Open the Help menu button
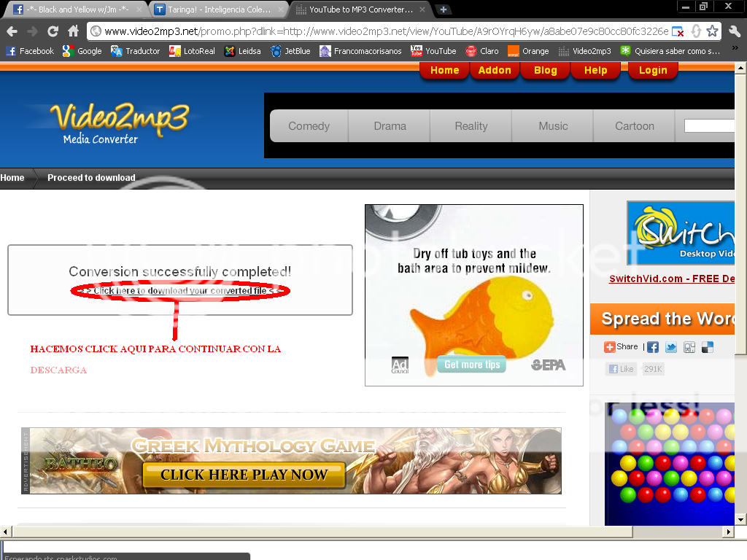The image size is (747, 560). tap(595, 71)
